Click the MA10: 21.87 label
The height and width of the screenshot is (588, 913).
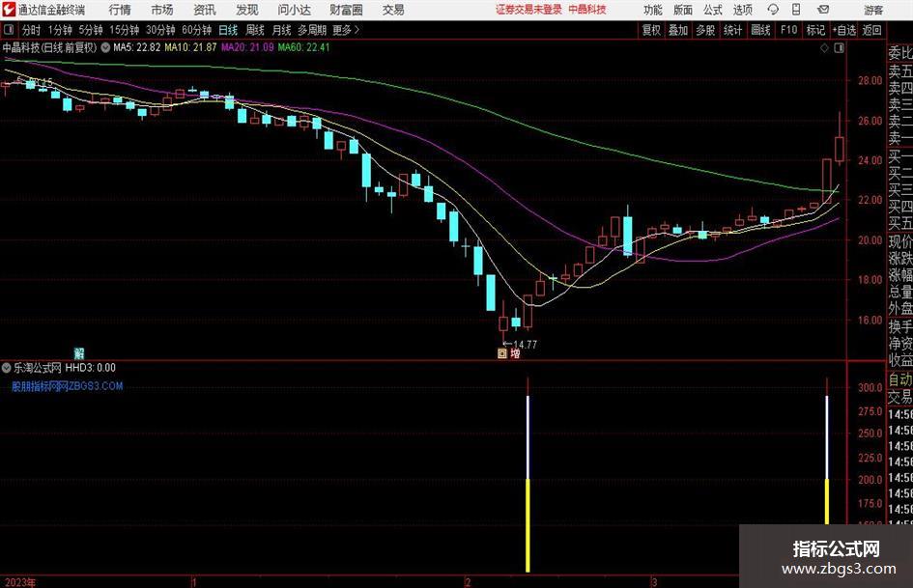[x=190, y=47]
